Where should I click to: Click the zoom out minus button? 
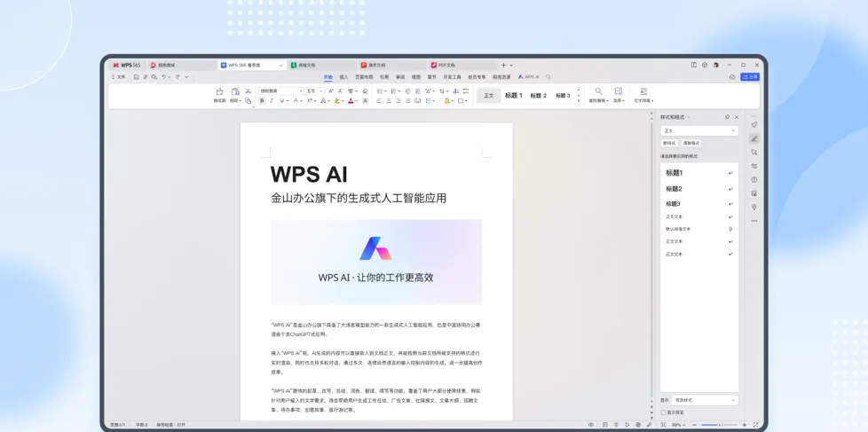(x=694, y=425)
